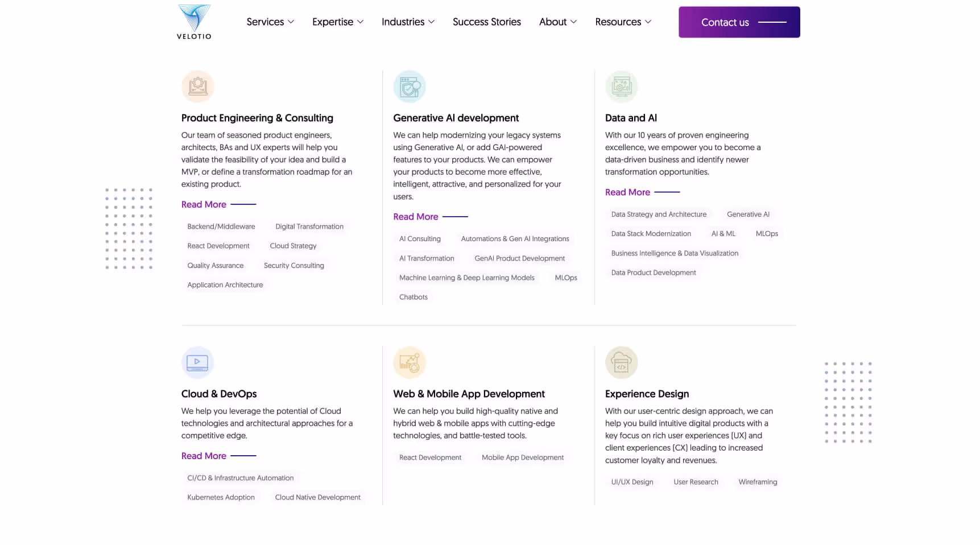
Task: Expand the Expertise dropdown menu
Action: coord(338,22)
